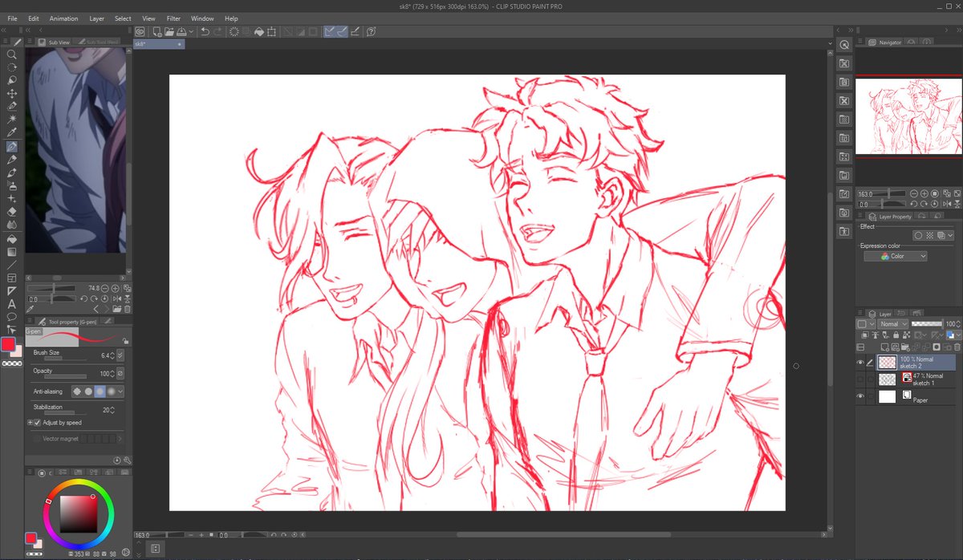Expand the Adjust by speed plus box

click(30, 422)
